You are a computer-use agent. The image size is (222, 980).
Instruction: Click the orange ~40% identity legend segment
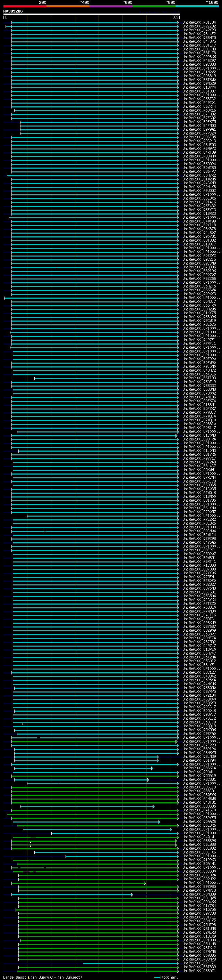point(68,6)
